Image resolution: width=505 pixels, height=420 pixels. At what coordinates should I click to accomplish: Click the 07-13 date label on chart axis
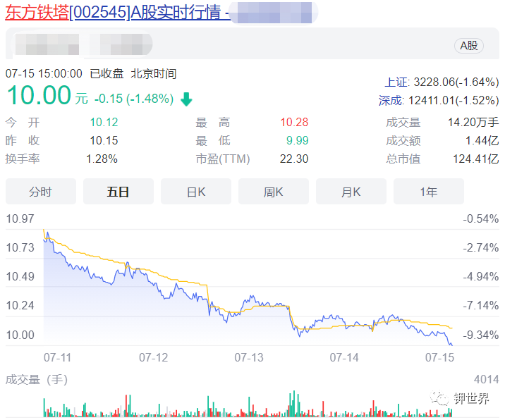[x=249, y=357]
